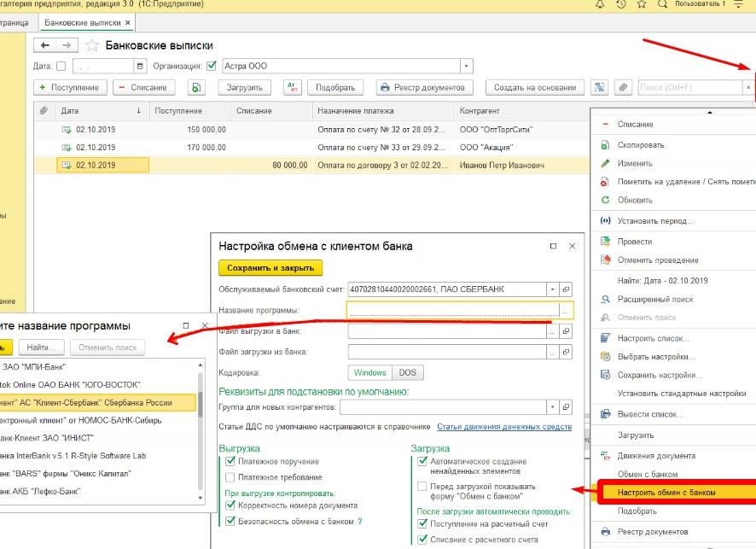Screen dimensions: 756x549
Task: Toggle Корректность номера документа checkbox
Action: coord(230,505)
